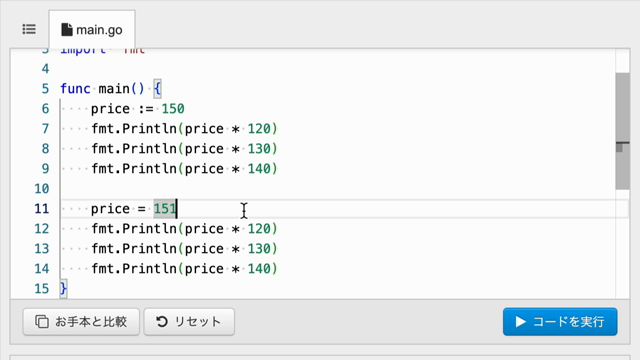
Task: Click the number 130 on line 13
Action: click(259, 249)
